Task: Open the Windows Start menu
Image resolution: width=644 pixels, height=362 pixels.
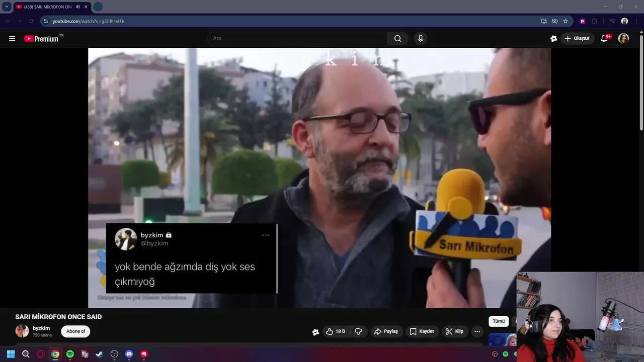Action: pyautogui.click(x=11, y=354)
